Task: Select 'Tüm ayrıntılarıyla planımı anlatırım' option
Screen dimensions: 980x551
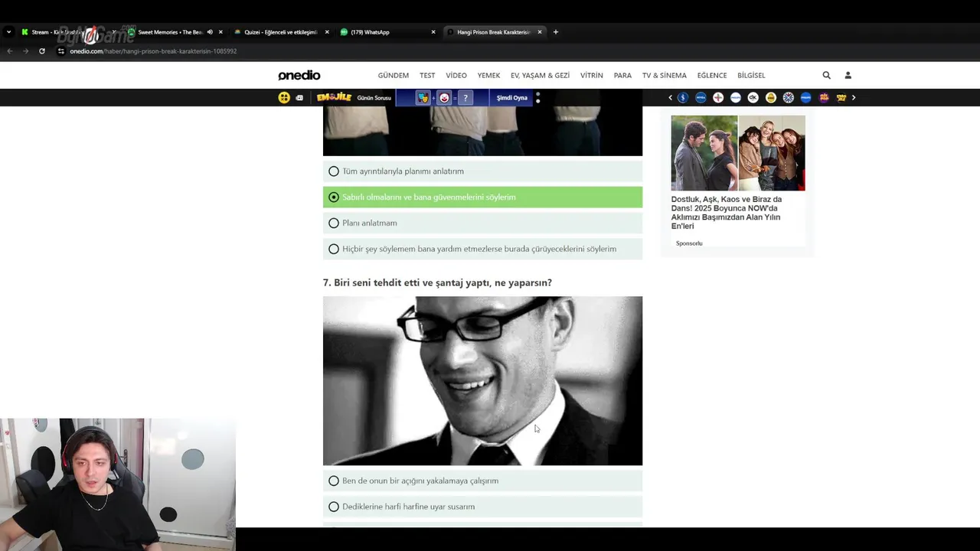Action: point(482,171)
